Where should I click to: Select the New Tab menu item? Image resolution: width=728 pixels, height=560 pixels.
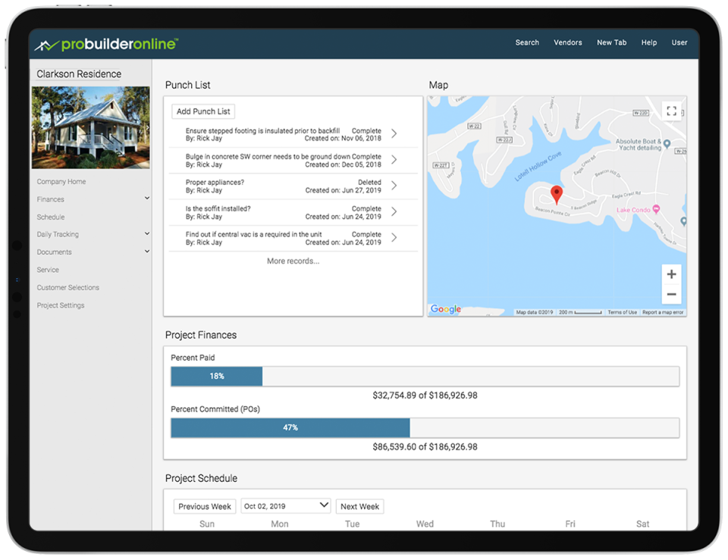tap(612, 42)
